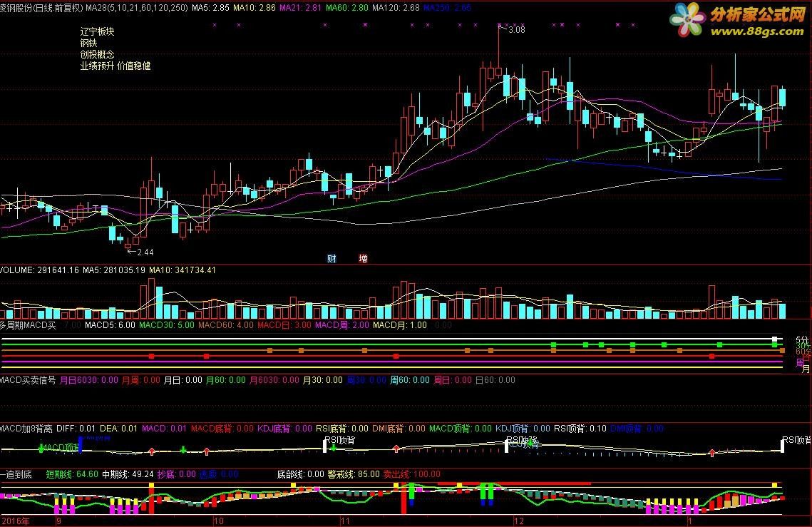Open the 辽宁板块 sector label
812x527 pixels.
(x=98, y=31)
